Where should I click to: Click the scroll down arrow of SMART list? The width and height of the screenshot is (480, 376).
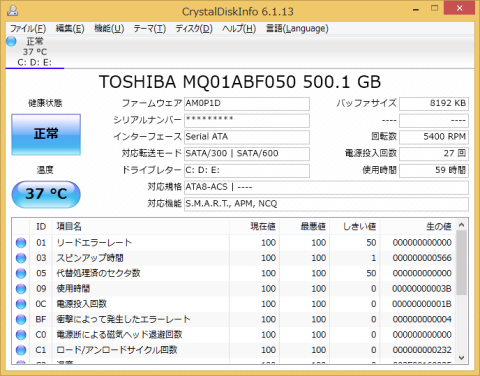[x=462, y=358]
